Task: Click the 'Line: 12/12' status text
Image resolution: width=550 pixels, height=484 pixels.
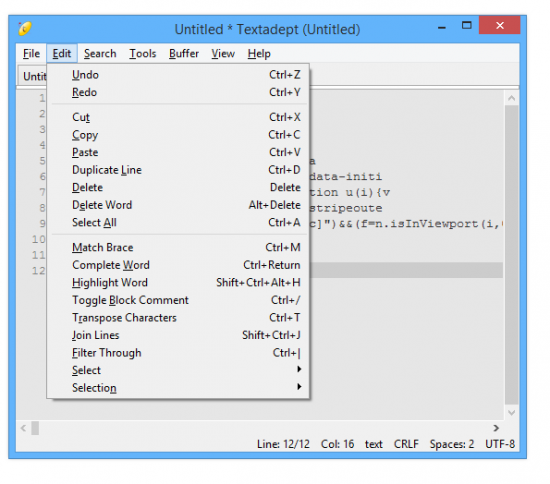Action: pos(283,444)
